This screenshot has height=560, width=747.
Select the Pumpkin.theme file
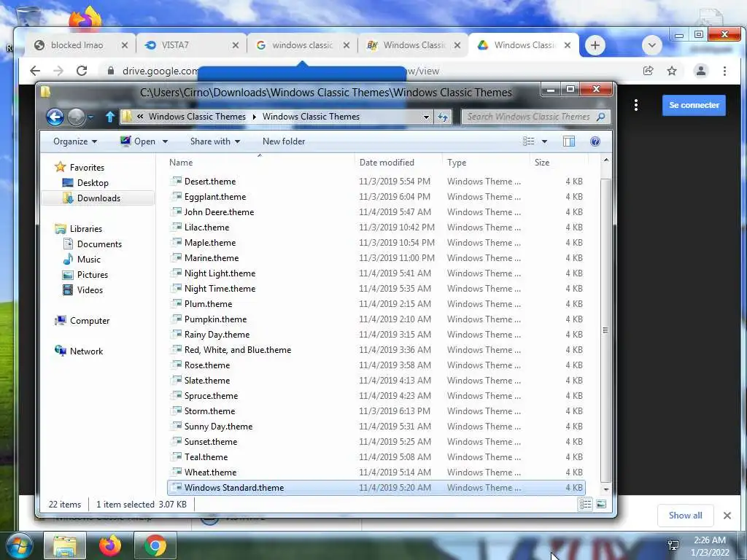click(376, 319)
